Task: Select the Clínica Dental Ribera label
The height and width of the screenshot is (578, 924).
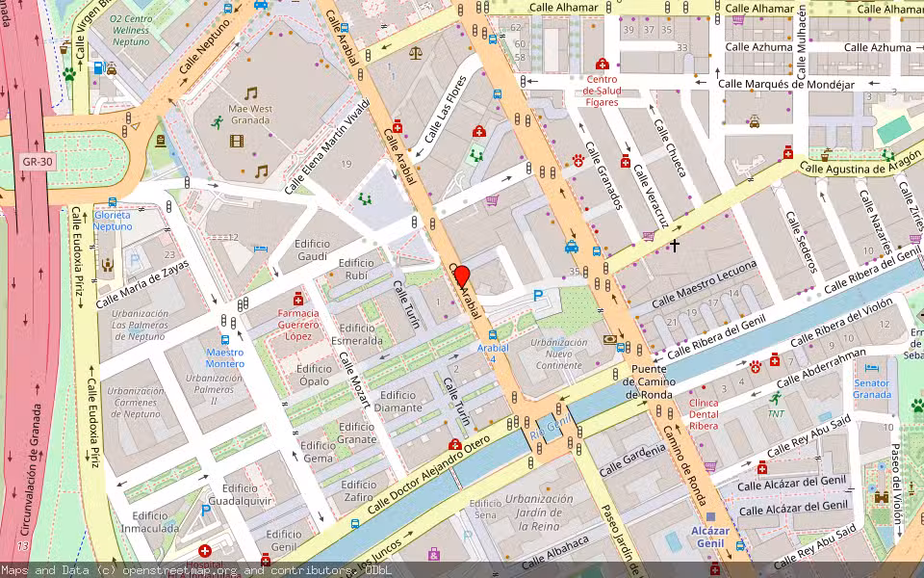Action: (705, 414)
